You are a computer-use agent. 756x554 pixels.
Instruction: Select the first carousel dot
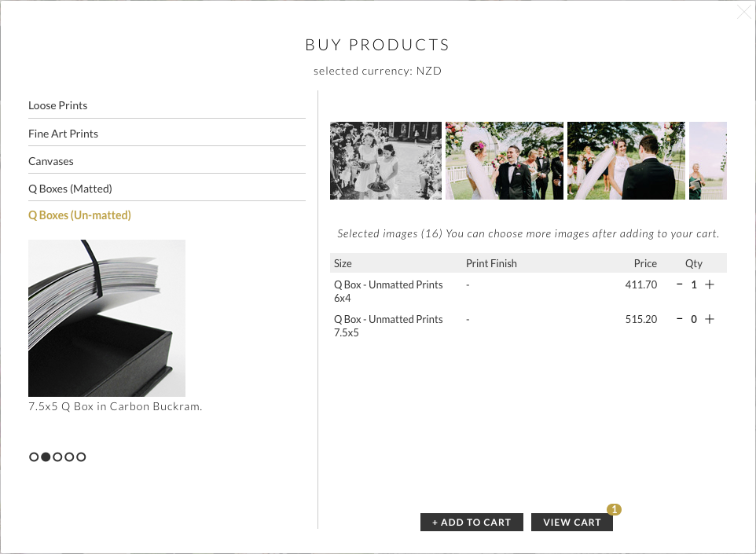34,457
